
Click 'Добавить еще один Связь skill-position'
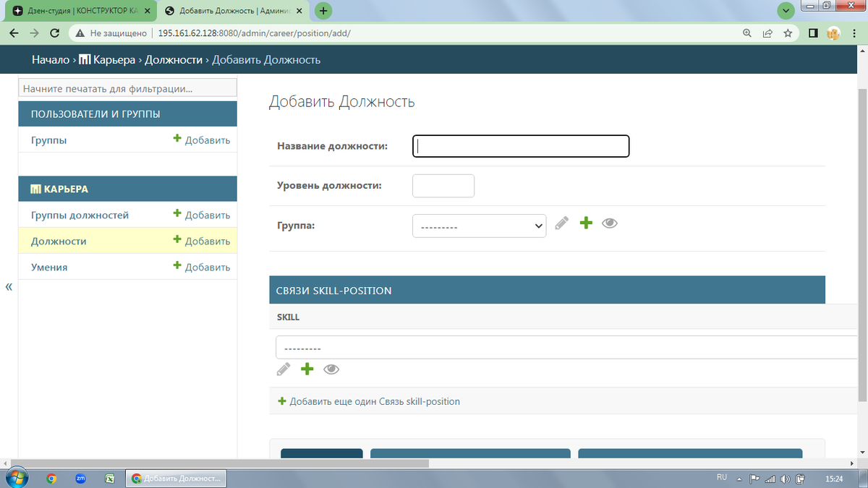pyautogui.click(x=369, y=401)
